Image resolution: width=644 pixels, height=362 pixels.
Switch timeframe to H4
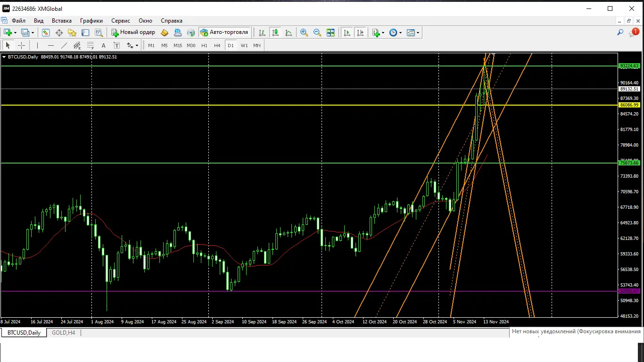click(x=217, y=45)
